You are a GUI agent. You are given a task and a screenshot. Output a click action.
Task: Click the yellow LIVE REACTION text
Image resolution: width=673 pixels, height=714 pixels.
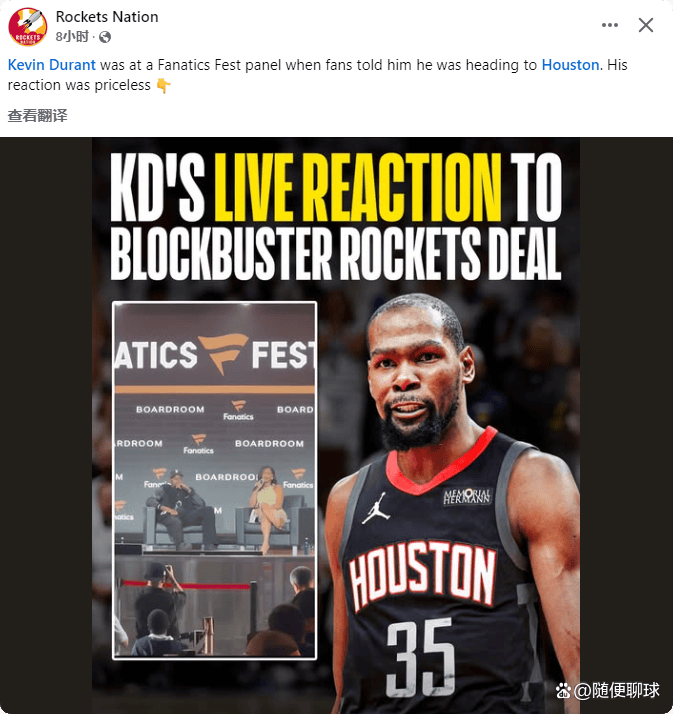[358, 187]
